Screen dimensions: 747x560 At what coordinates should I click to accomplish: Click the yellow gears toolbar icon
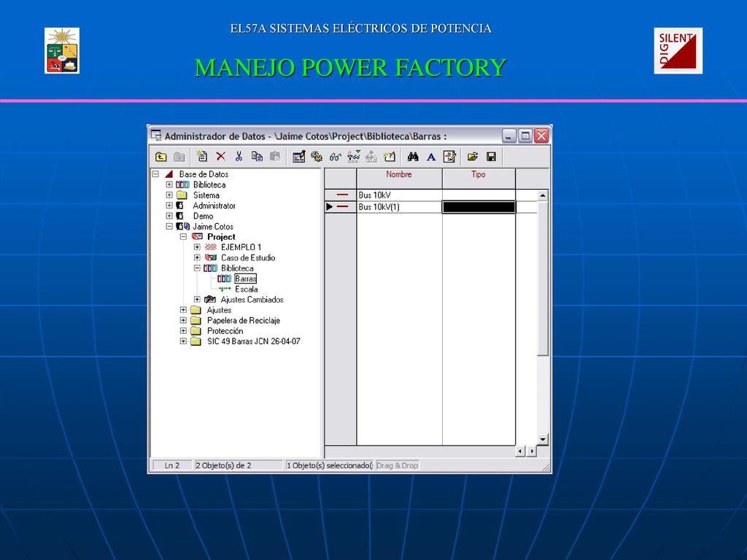tap(317, 156)
